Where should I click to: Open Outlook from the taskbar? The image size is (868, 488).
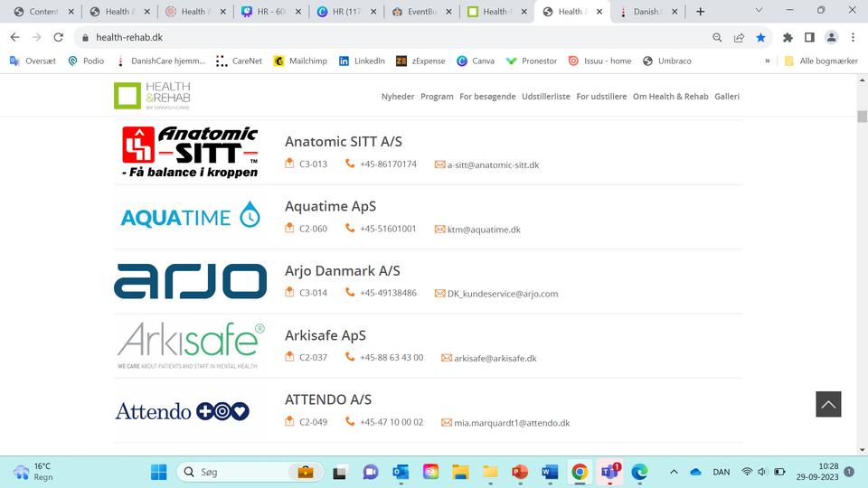[401, 472]
